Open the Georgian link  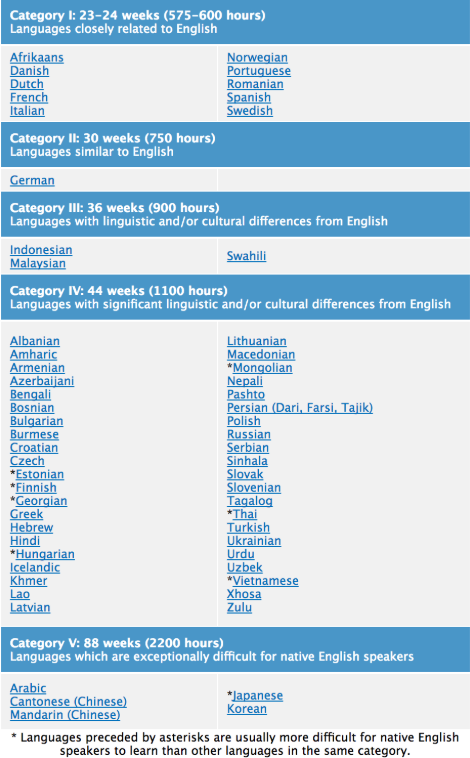[x=42, y=501]
